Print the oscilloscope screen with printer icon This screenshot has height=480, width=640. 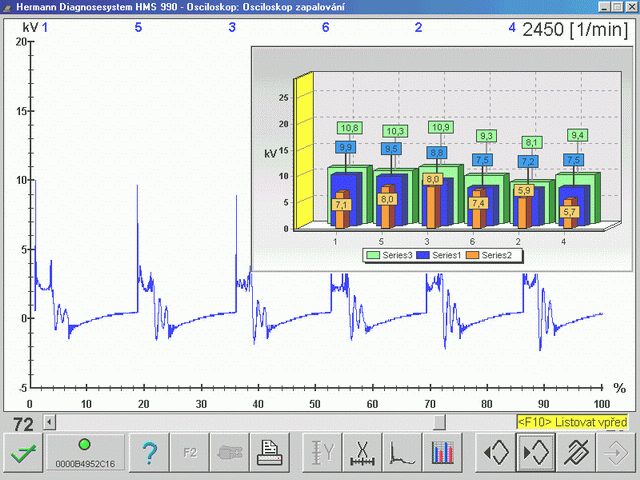tap(270, 453)
